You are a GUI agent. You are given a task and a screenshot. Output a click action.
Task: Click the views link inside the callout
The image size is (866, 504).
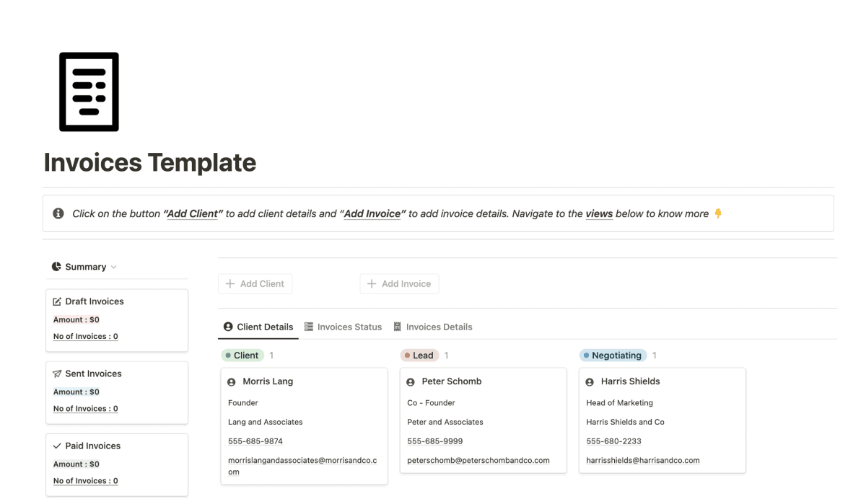pyautogui.click(x=599, y=213)
